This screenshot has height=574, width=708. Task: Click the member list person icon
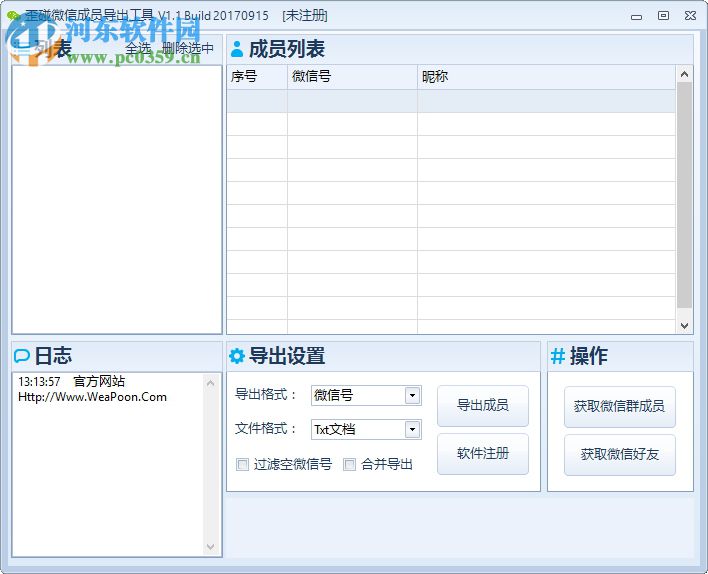point(237,49)
